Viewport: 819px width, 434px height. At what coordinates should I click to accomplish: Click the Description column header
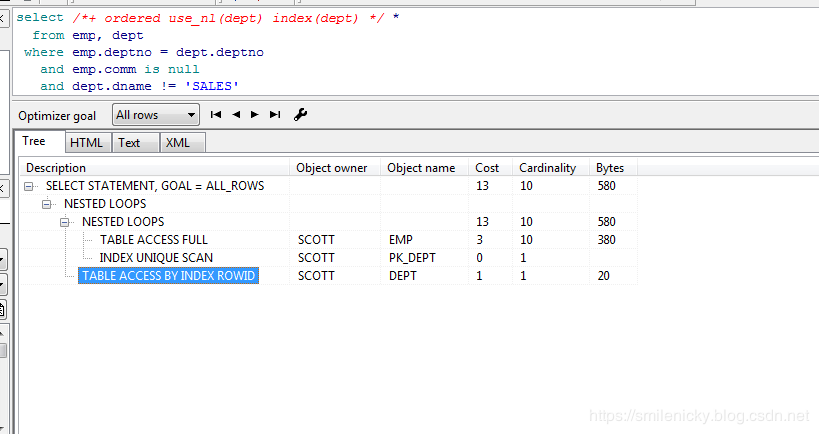[155, 168]
